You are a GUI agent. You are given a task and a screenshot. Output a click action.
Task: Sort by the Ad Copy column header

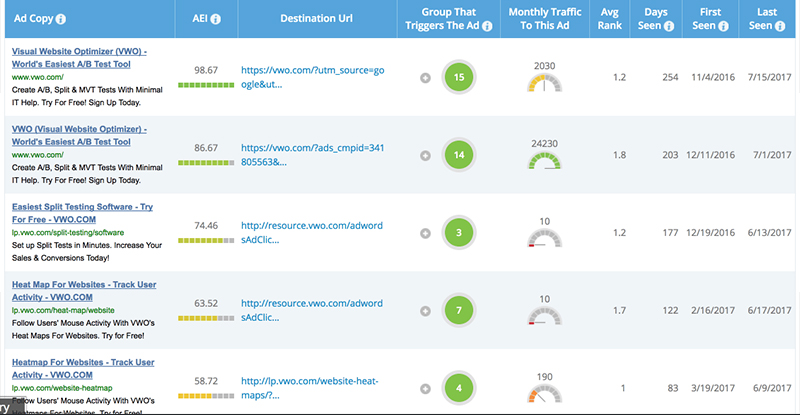point(34,19)
